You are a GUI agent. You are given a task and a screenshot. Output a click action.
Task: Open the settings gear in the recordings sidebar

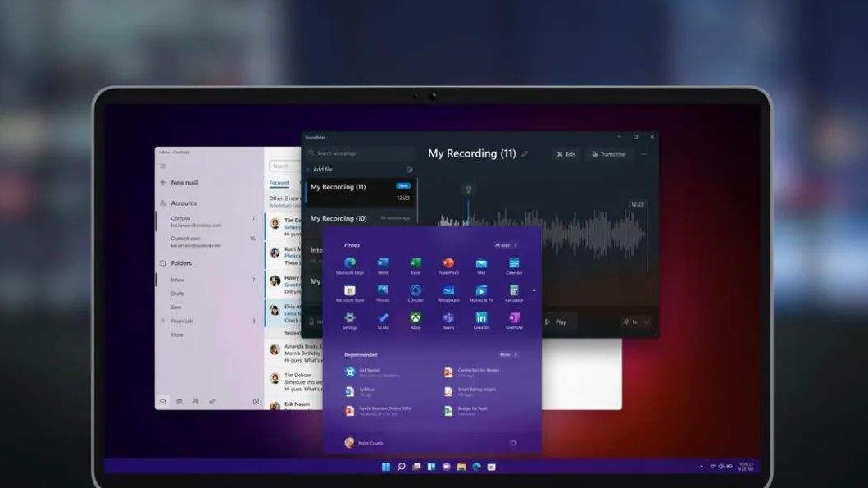pyautogui.click(x=410, y=169)
